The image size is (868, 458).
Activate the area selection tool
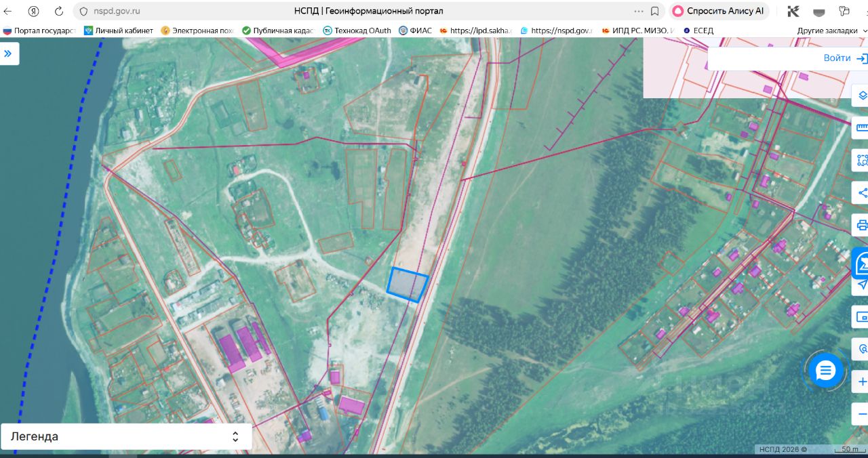861,160
